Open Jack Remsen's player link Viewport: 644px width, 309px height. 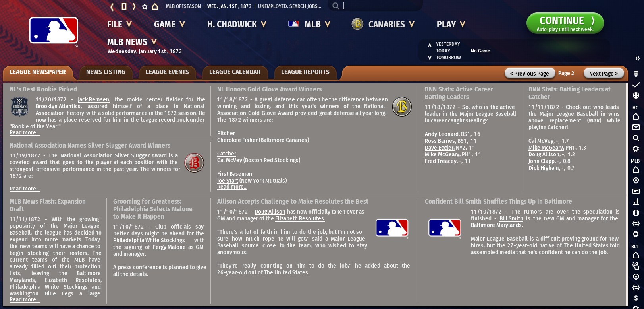click(93, 99)
